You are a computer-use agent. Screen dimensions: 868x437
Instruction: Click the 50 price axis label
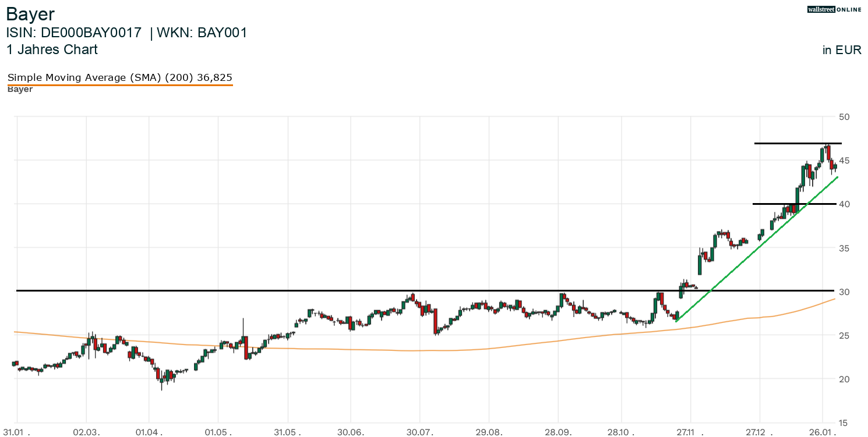click(x=844, y=117)
